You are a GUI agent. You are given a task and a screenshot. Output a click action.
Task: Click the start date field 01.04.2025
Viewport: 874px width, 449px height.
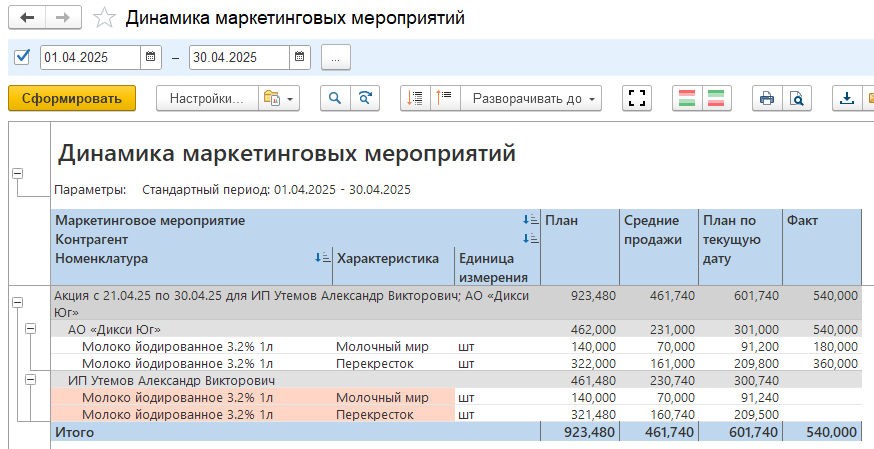coord(90,58)
